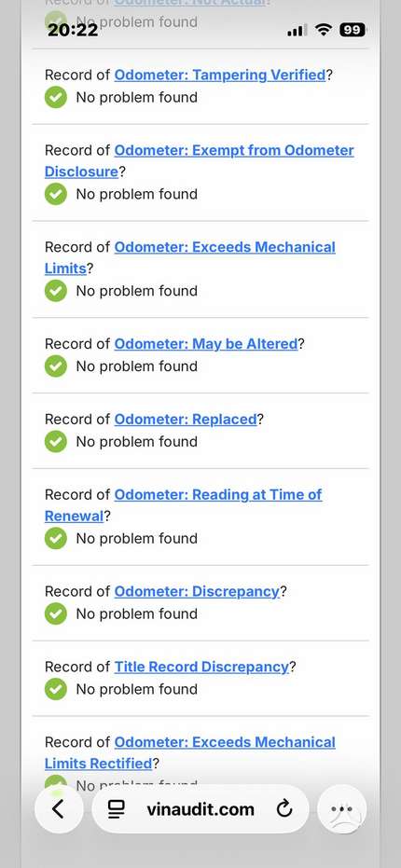Viewport: 401px width, 868px height.
Task: Open the three-dots more options button
Action: coord(341,808)
